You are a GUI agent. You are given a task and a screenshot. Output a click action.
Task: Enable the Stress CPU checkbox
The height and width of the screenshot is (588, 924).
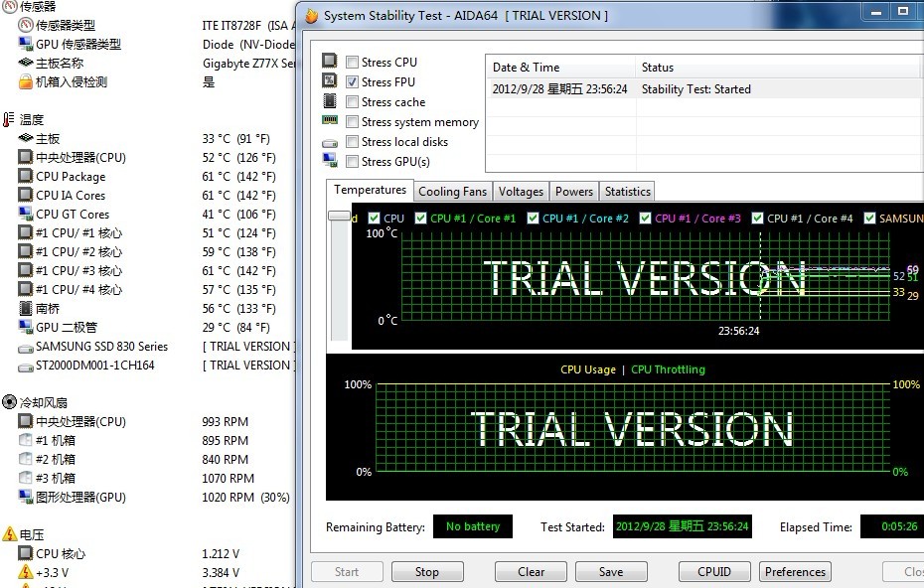(x=353, y=62)
